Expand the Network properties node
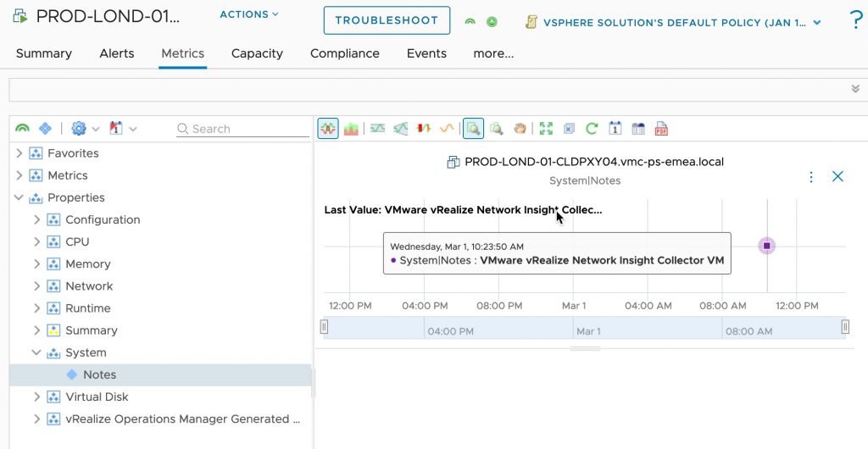868x449 pixels. (x=37, y=285)
